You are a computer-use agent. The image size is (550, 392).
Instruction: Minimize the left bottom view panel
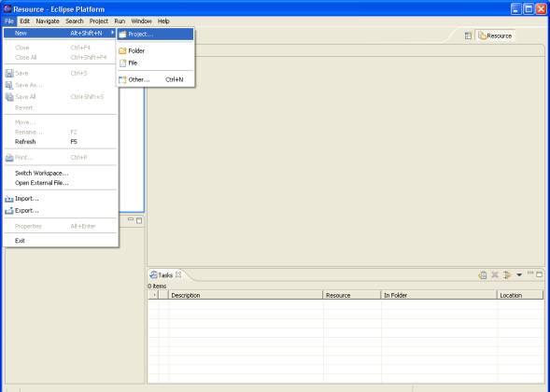pyautogui.click(x=131, y=219)
